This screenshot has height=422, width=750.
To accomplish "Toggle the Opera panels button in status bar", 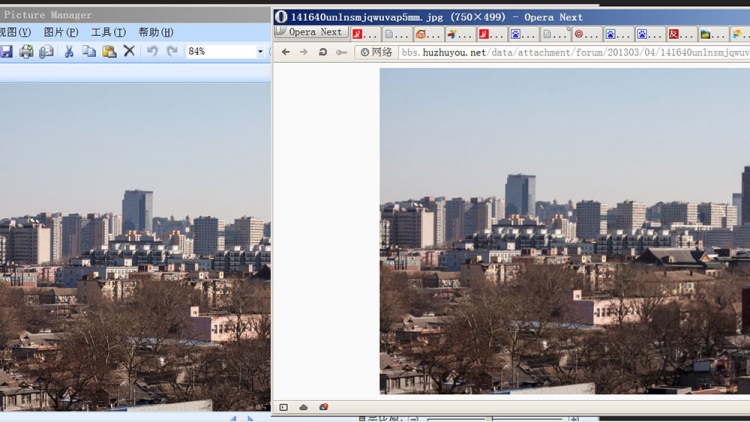I will pyautogui.click(x=284, y=407).
